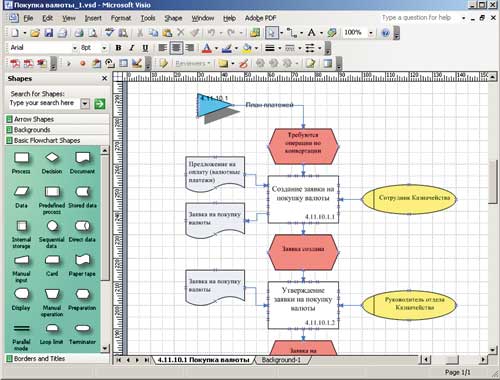Toggle Bold formatting
The height and width of the screenshot is (380, 500).
[x=118, y=48]
